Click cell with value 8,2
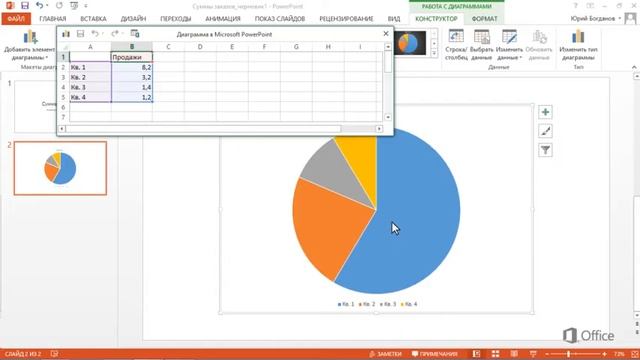Screen dimensions: 640x360 pos(132,67)
